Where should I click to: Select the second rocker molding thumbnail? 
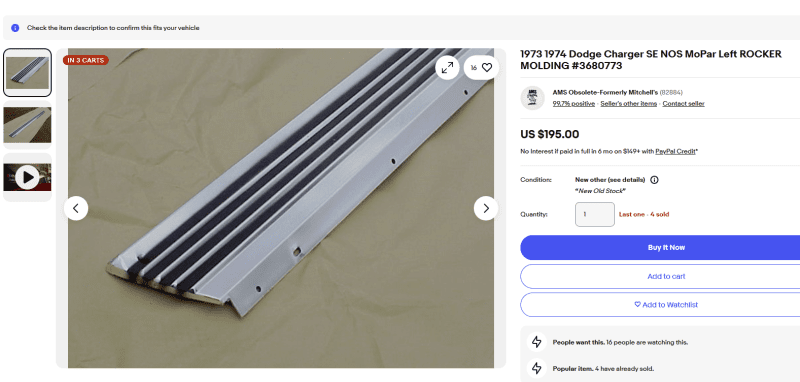[x=28, y=125]
